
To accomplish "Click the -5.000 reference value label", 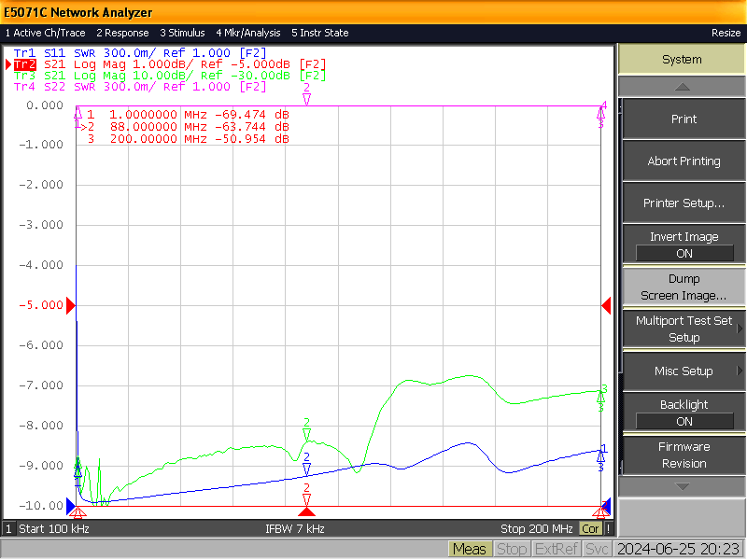I will coord(41,305).
